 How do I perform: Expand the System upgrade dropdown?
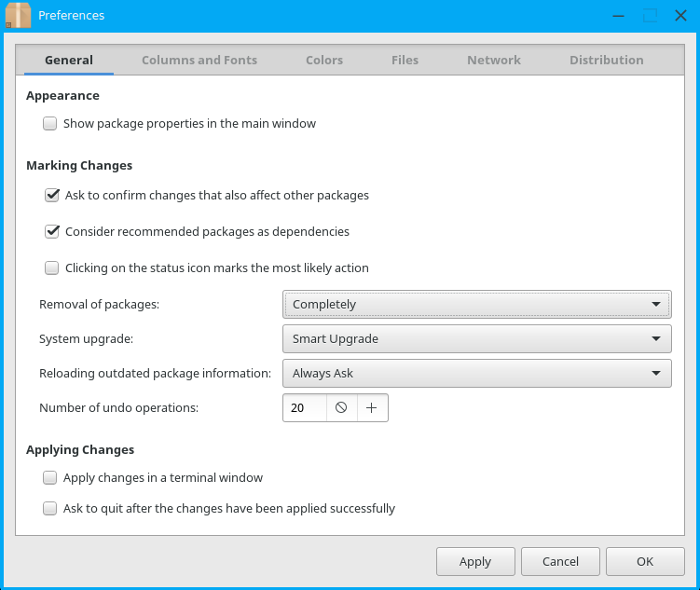click(476, 339)
